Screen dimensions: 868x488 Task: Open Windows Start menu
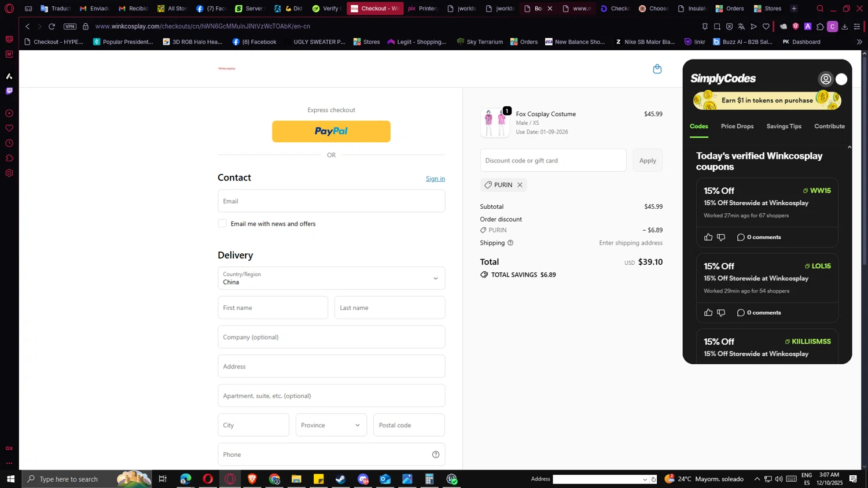10,479
